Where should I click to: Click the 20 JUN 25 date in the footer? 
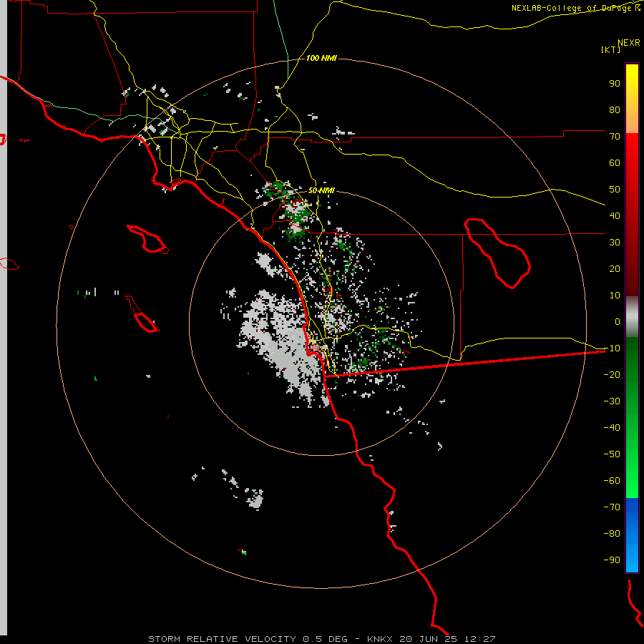click(x=429, y=639)
